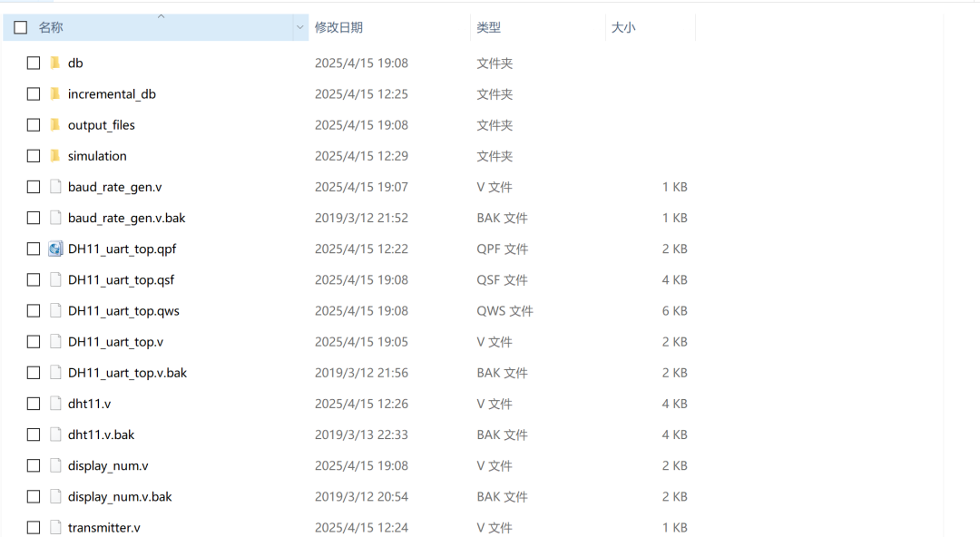The height and width of the screenshot is (537, 980).
Task: Click the DH11_uart_top.qpf Quartus project icon
Action: click(x=55, y=249)
